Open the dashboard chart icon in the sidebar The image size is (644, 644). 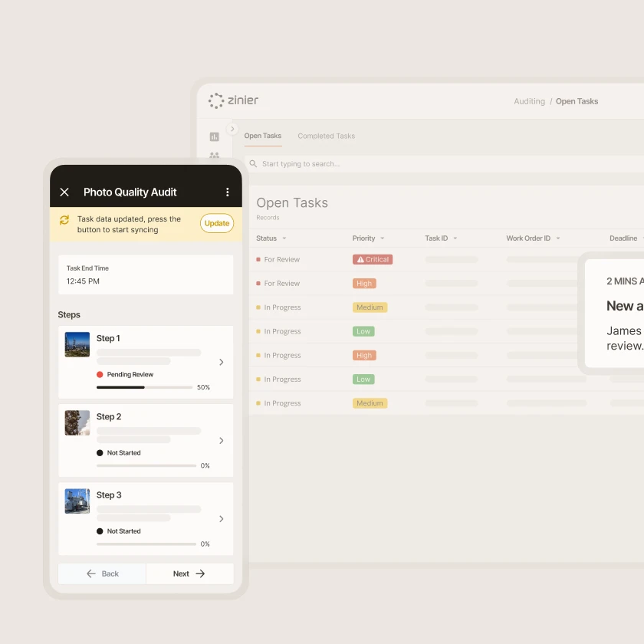215,136
